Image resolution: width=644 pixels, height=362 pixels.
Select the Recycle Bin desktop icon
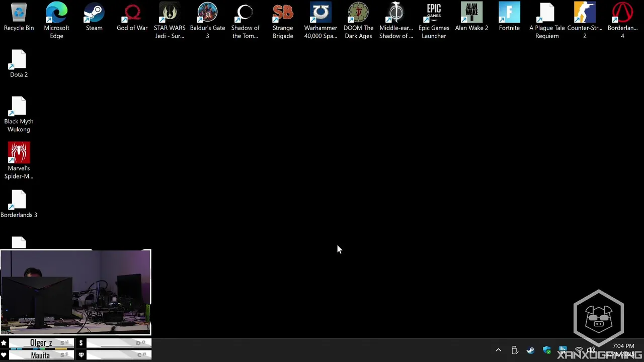pyautogui.click(x=19, y=17)
